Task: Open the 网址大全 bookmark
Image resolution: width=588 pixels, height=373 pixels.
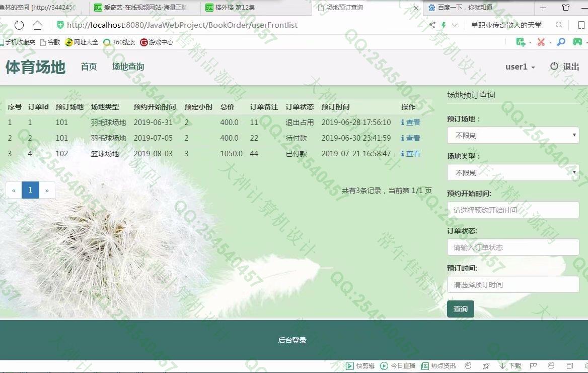Action: [82, 42]
